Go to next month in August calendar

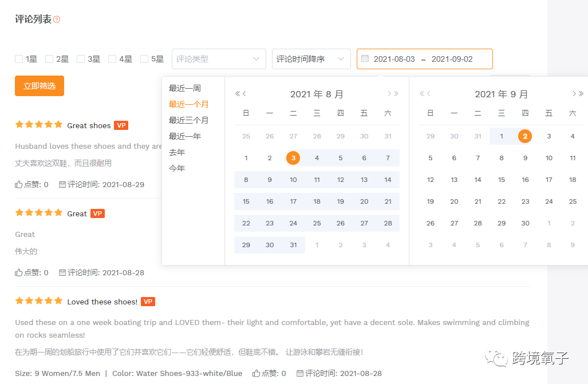(389, 94)
